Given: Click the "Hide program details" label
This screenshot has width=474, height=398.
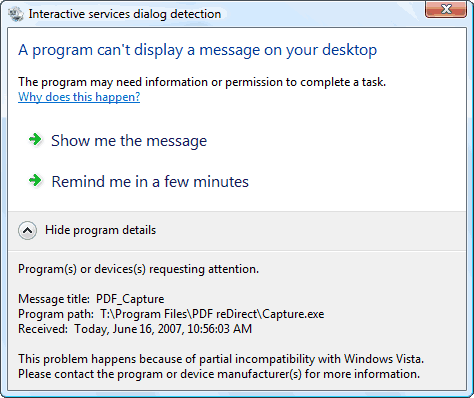Looking at the screenshot, I should tap(100, 230).
